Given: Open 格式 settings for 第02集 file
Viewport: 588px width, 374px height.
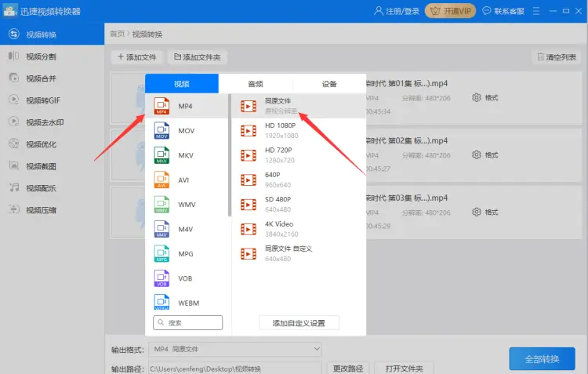Looking at the screenshot, I should pyautogui.click(x=485, y=155).
